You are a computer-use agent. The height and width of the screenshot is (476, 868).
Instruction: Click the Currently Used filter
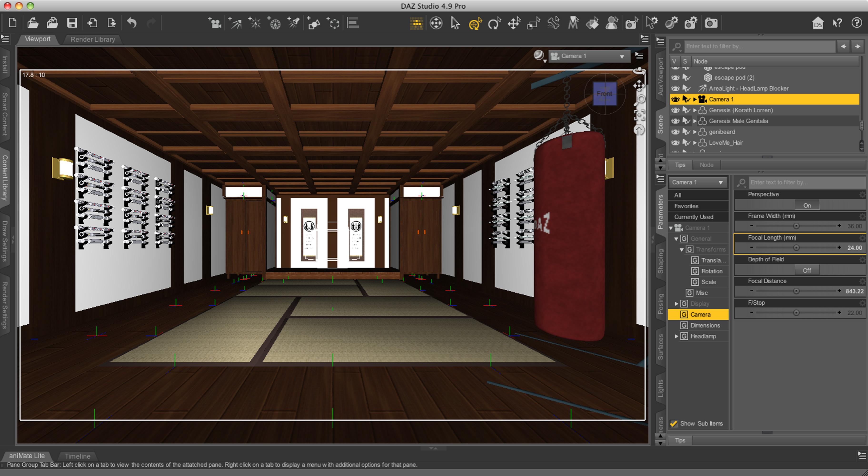694,217
